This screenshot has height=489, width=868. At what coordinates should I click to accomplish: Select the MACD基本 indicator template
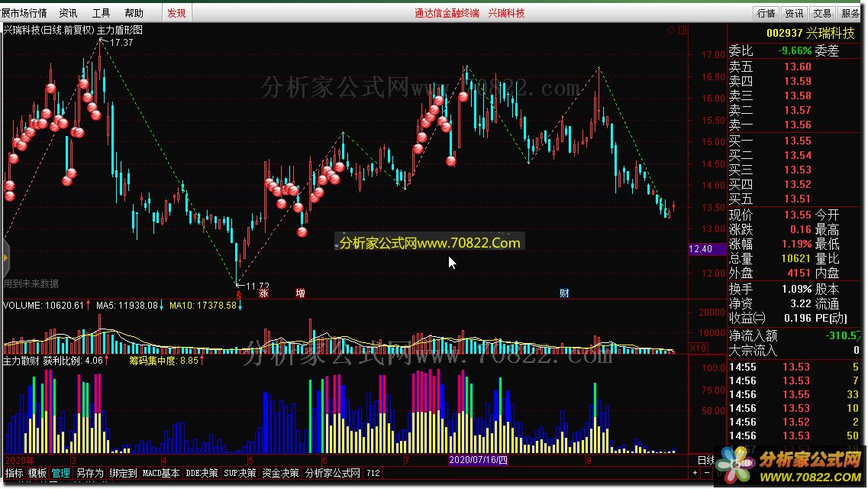click(x=161, y=473)
